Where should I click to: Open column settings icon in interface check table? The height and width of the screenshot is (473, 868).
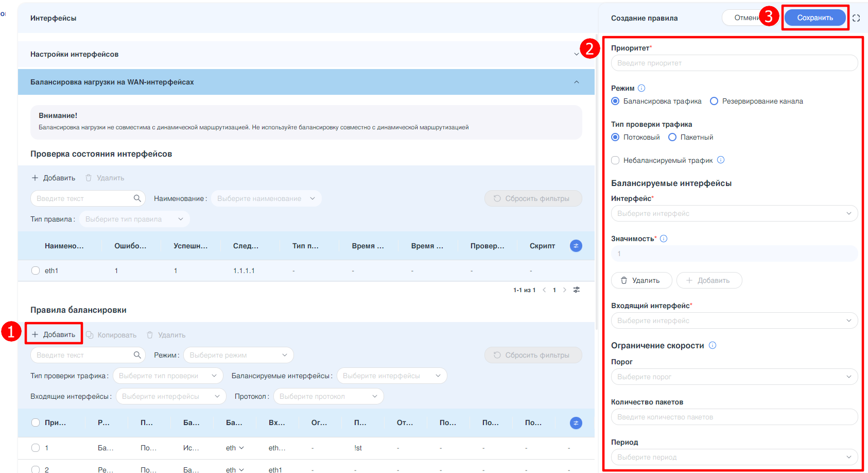[576, 246]
